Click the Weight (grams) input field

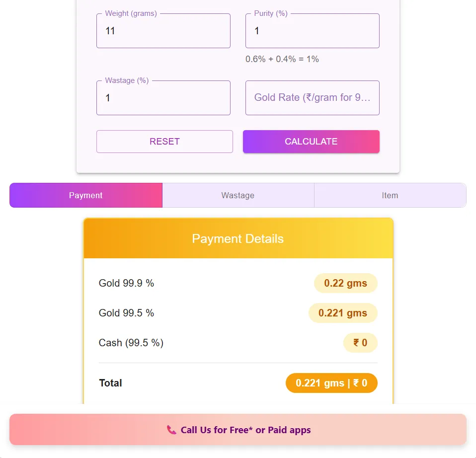coord(163,31)
